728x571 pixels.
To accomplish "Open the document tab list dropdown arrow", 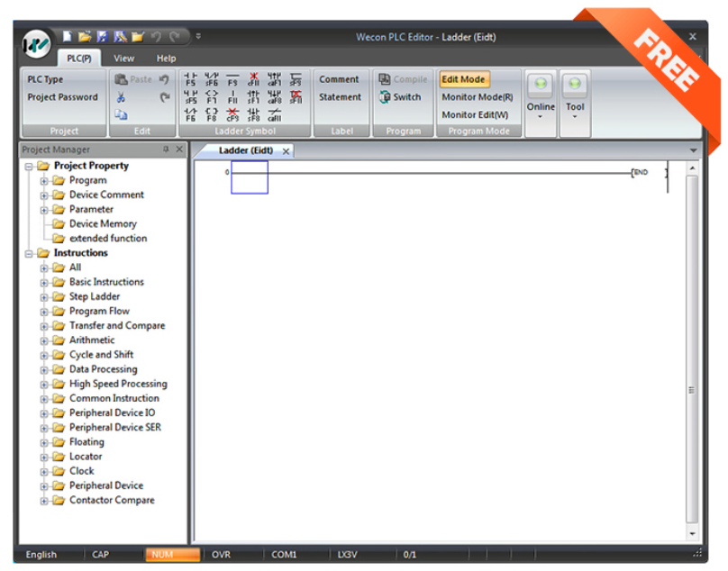I will (693, 150).
